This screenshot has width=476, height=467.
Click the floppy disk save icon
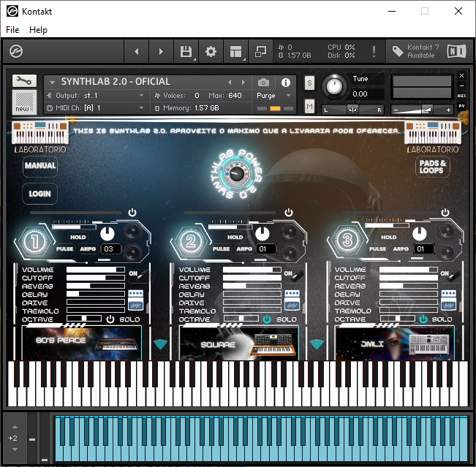(x=186, y=51)
